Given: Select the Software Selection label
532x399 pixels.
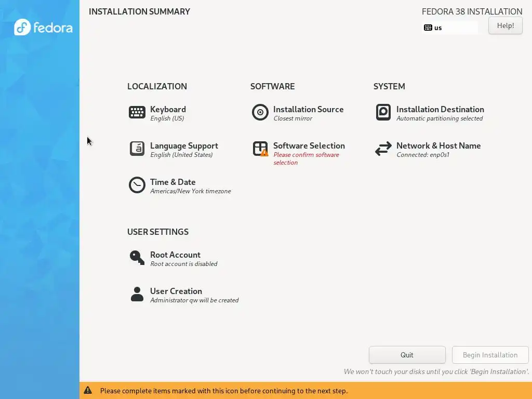Looking at the screenshot, I should click(x=309, y=145).
